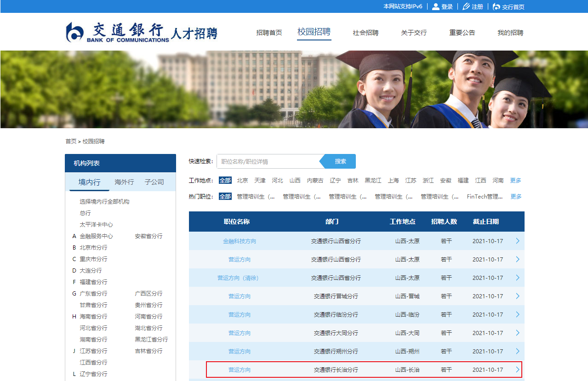This screenshot has height=381, width=588.
Task: Open arrow for 交通银行临汾分行 row
Action: (518, 314)
